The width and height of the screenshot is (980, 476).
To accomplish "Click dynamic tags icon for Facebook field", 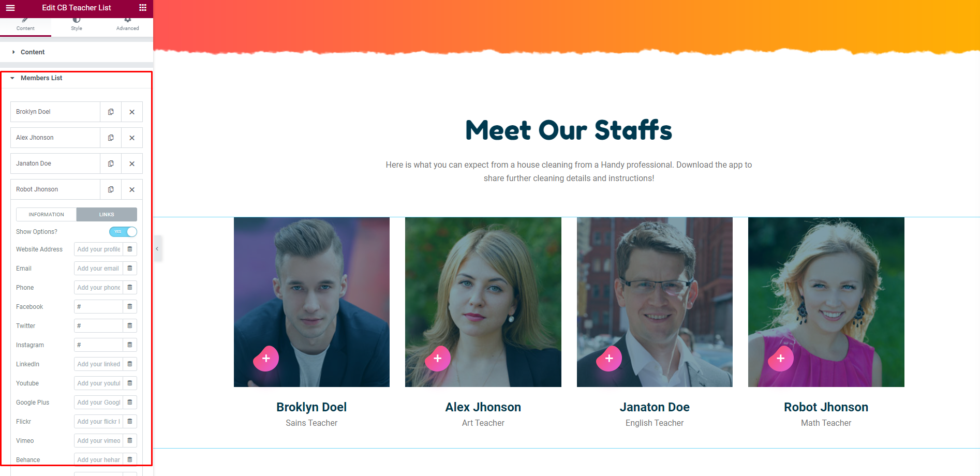I will tap(130, 307).
